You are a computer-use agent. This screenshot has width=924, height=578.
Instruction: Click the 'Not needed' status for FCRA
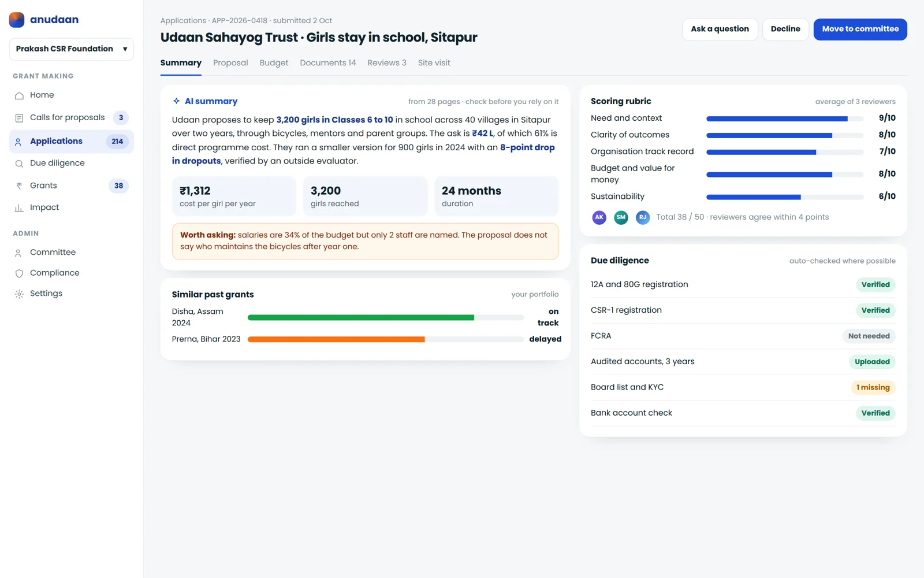[x=869, y=336]
